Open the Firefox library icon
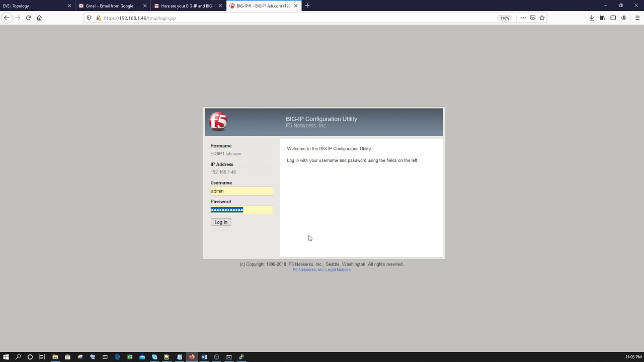Viewport: 644px width, 362px height. pos(602,18)
